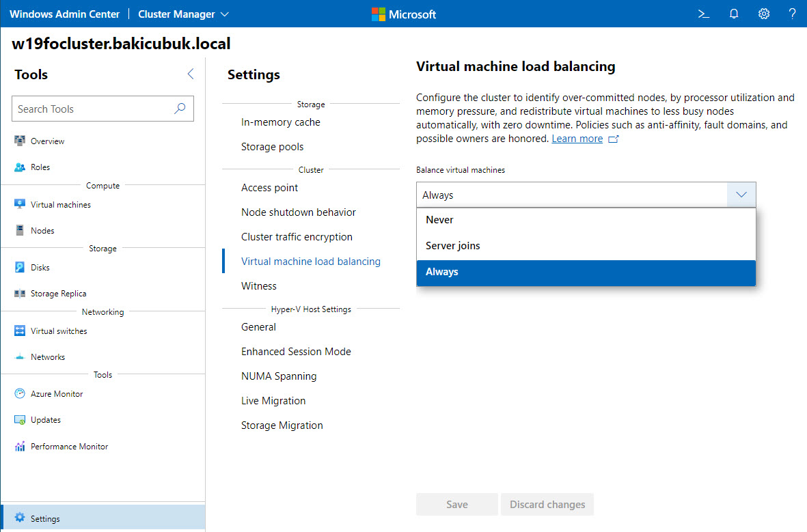Open Live Migration settings
Image resolution: width=807 pixels, height=532 pixels.
[x=273, y=402]
